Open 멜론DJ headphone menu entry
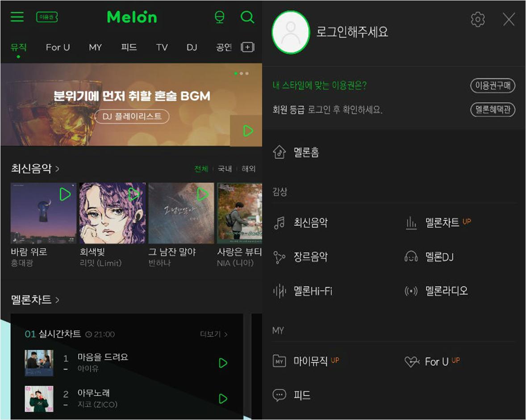The height and width of the screenshot is (420, 526). pyautogui.click(x=429, y=257)
